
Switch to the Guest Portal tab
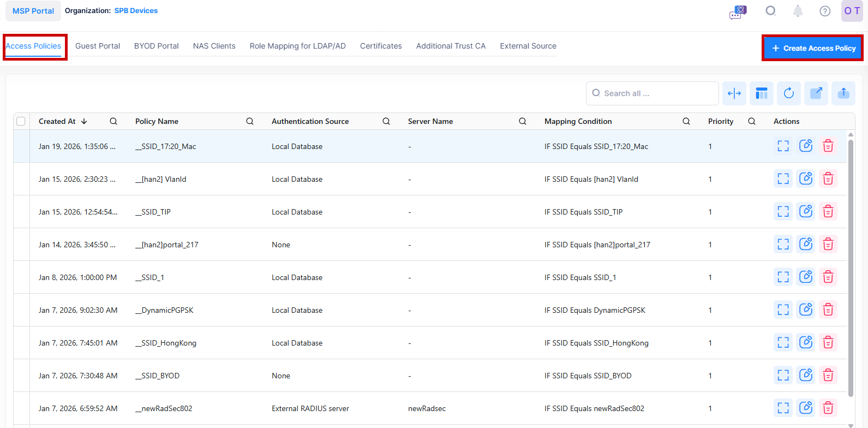(x=98, y=46)
